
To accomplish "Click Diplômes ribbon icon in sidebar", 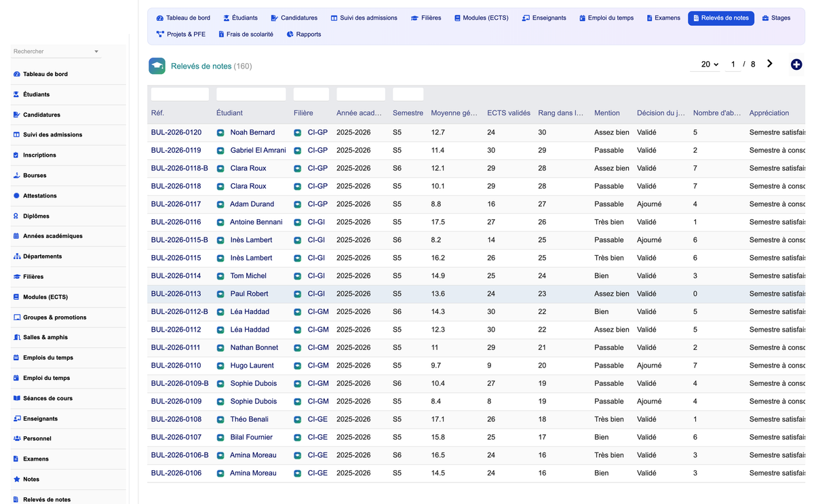I will [x=17, y=216].
